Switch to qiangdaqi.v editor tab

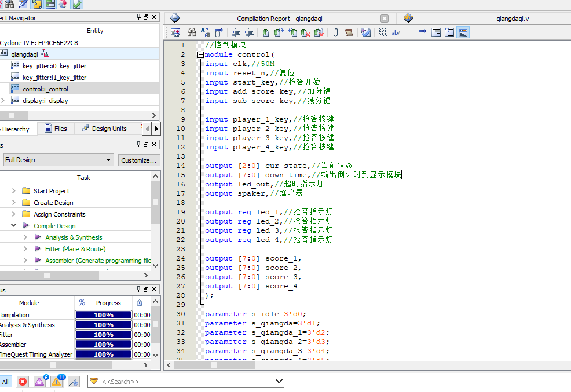pos(513,19)
